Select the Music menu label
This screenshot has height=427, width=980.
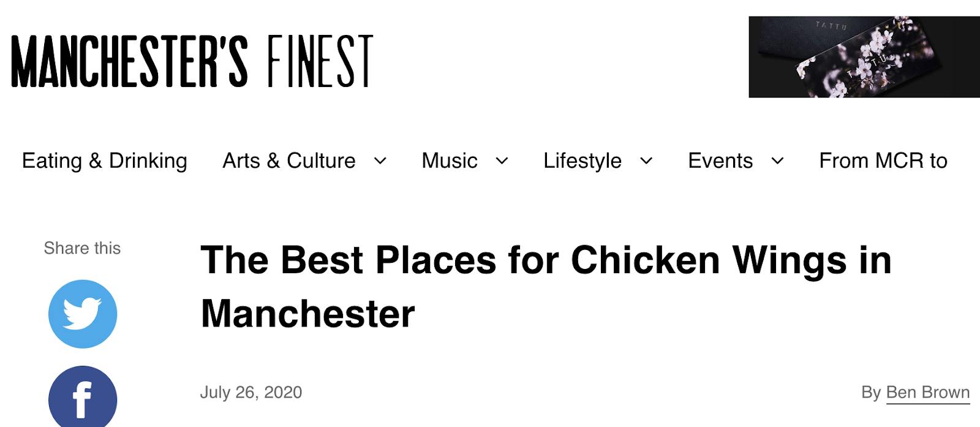click(x=450, y=161)
